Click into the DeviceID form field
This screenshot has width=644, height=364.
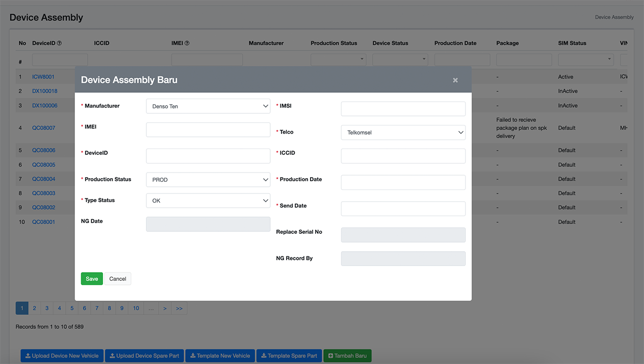click(x=208, y=156)
